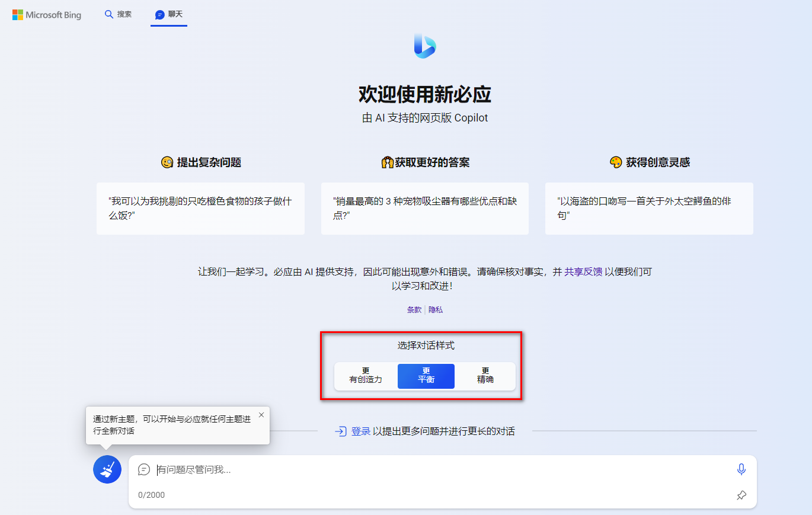Click the 0/2000 character counter
This screenshot has width=812, height=515.
(x=152, y=495)
